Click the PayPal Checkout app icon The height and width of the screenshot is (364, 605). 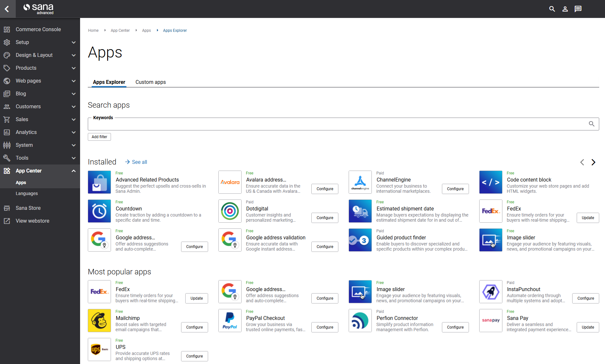(x=230, y=320)
